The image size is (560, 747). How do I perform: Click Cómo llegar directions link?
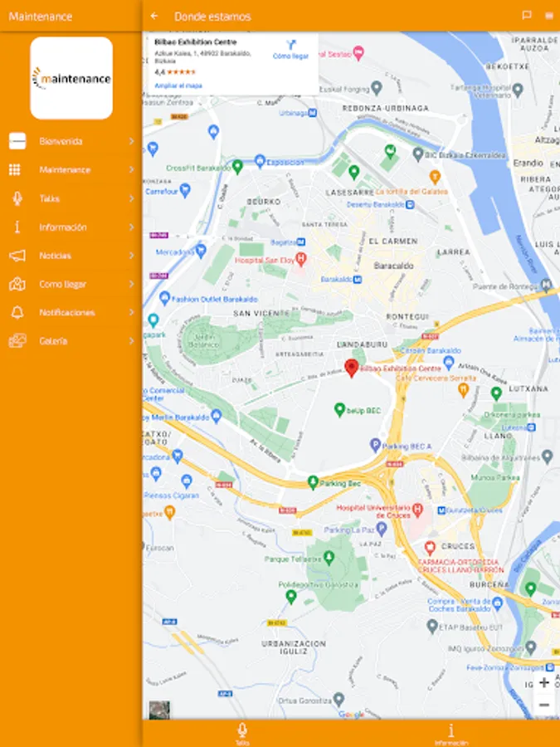pos(290,50)
